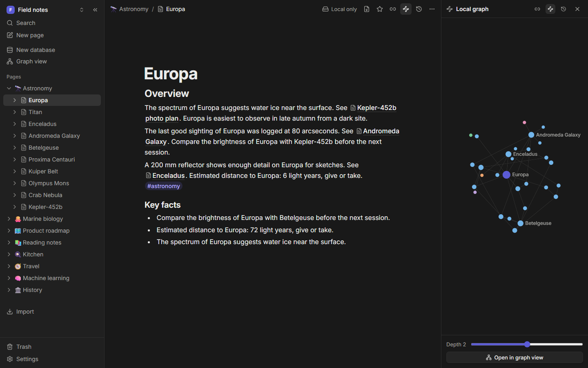The width and height of the screenshot is (588, 368).
Task: Expand the Marine biology section
Action: 9,219
